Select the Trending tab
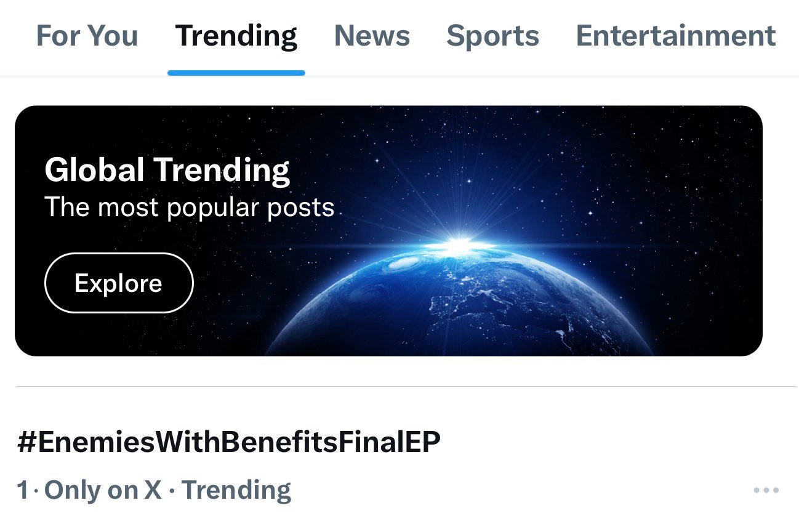Screen dimensions: 799x532 (x=236, y=37)
